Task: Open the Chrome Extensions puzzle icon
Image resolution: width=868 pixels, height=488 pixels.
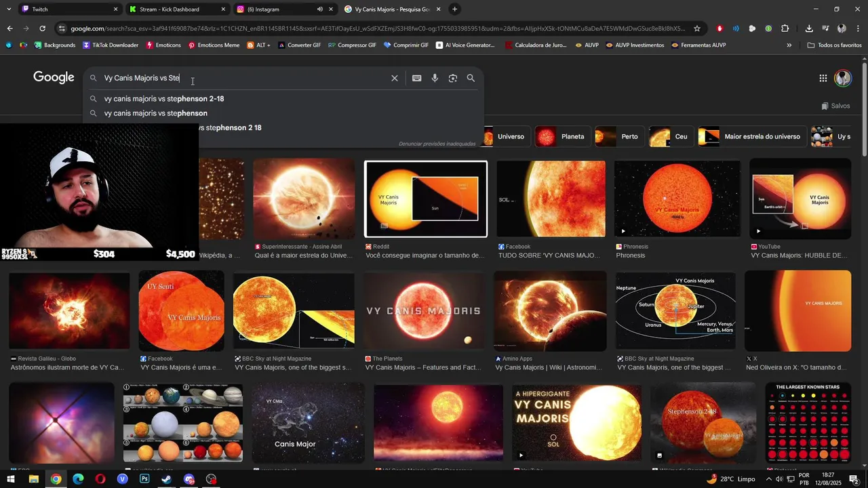Action: click(785, 28)
